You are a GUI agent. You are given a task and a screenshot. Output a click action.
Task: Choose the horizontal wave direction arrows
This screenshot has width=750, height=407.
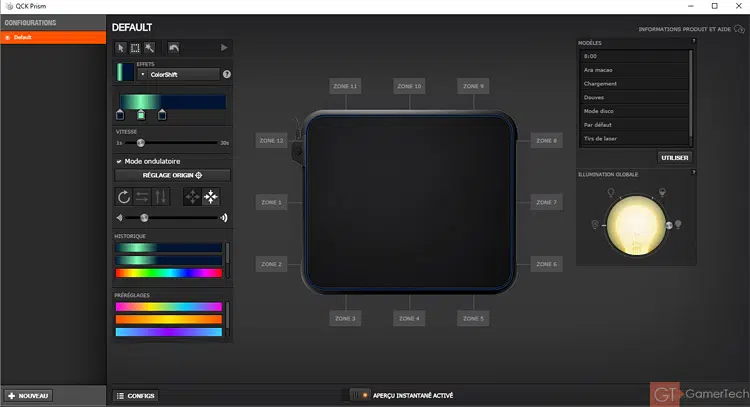point(142,197)
